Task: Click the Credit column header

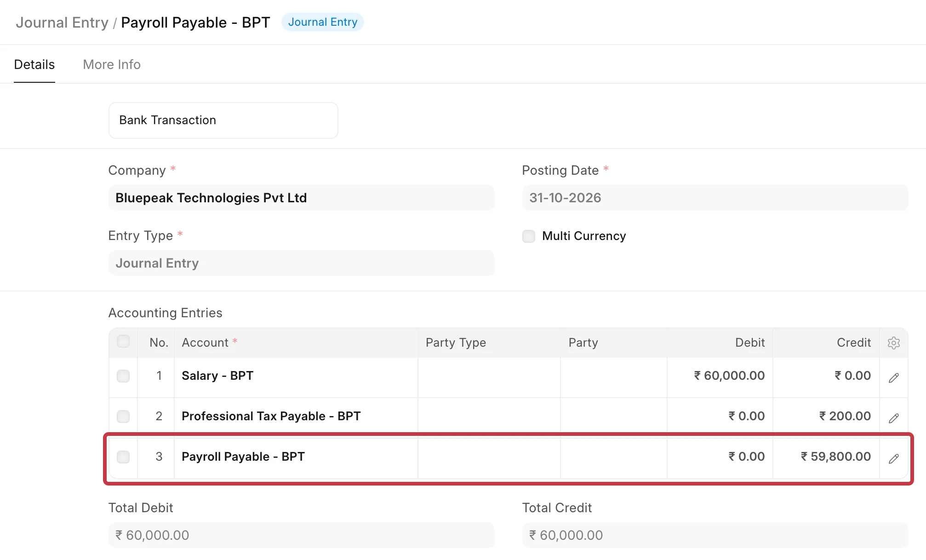Action: 826,343
